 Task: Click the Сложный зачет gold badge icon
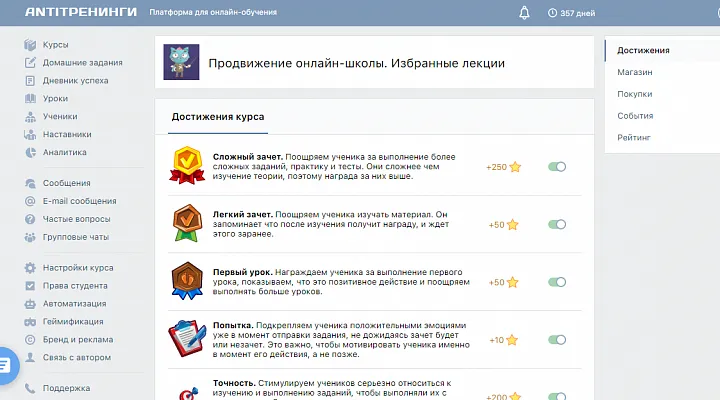tap(185, 166)
